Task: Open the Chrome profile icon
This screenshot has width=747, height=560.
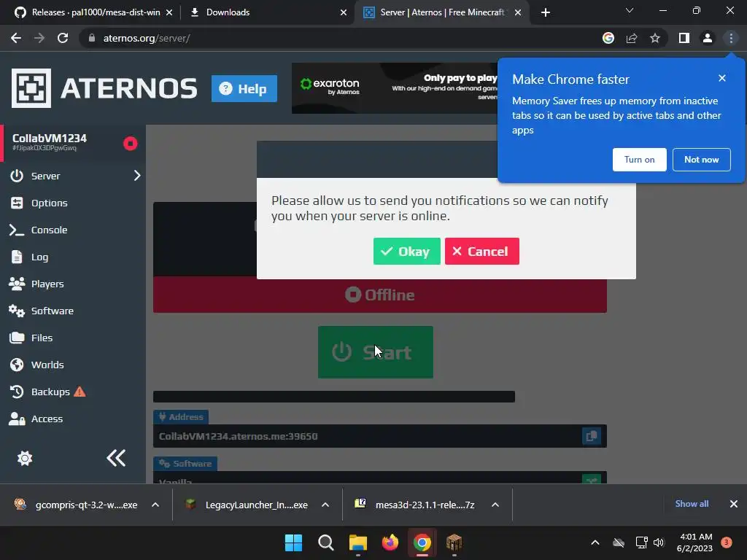Action: point(708,38)
